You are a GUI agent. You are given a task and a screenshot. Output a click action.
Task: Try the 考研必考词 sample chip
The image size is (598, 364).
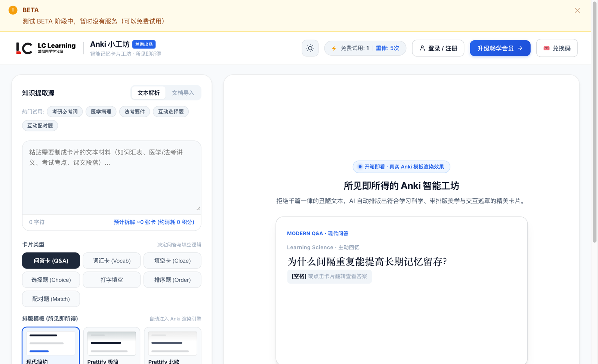tap(65, 112)
